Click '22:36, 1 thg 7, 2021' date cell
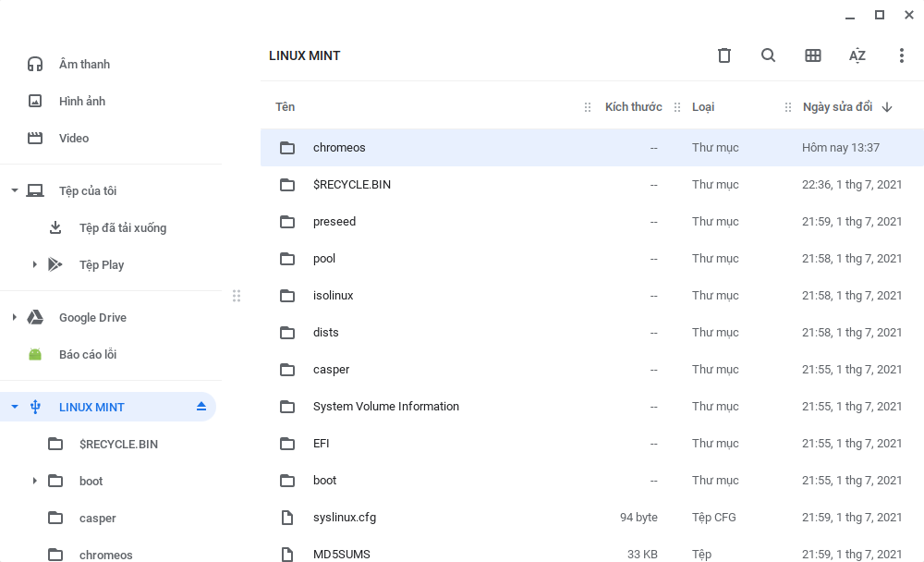Image resolution: width=924 pixels, height=562 pixels. tap(852, 185)
